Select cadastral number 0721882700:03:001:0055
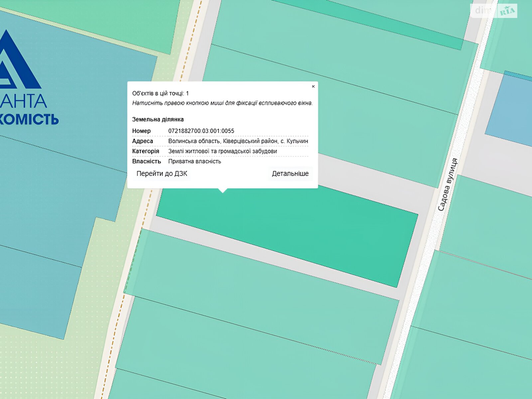Viewport: 532px width, 399px height. (x=201, y=131)
